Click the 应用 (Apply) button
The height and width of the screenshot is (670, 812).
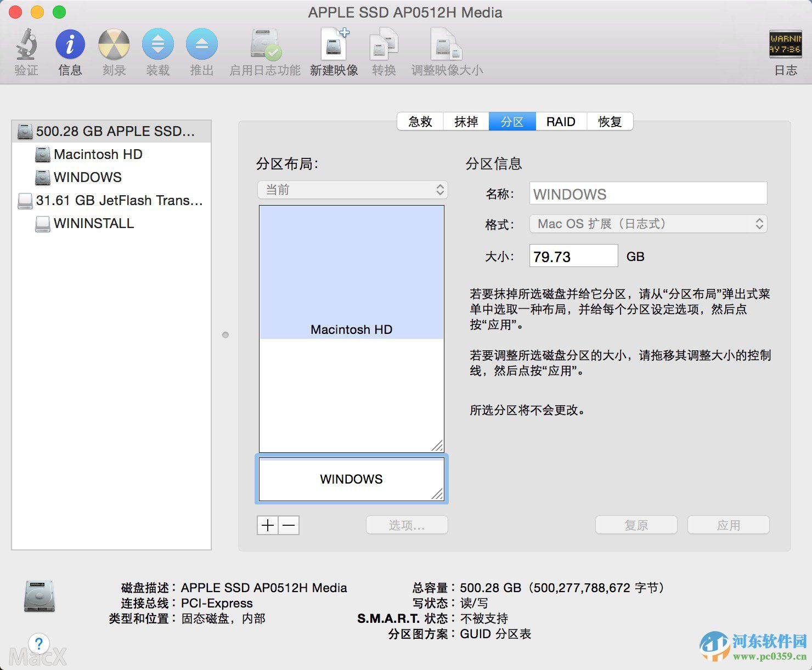tap(728, 525)
